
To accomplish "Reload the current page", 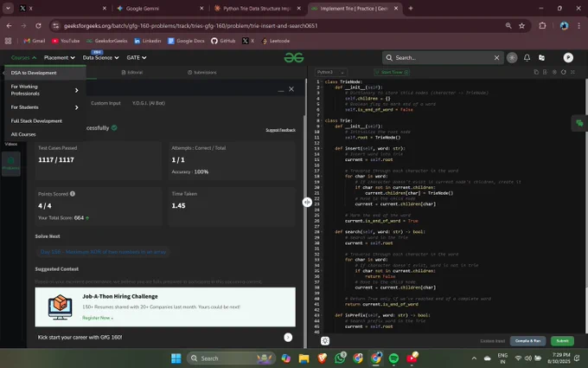I will 38,25.
